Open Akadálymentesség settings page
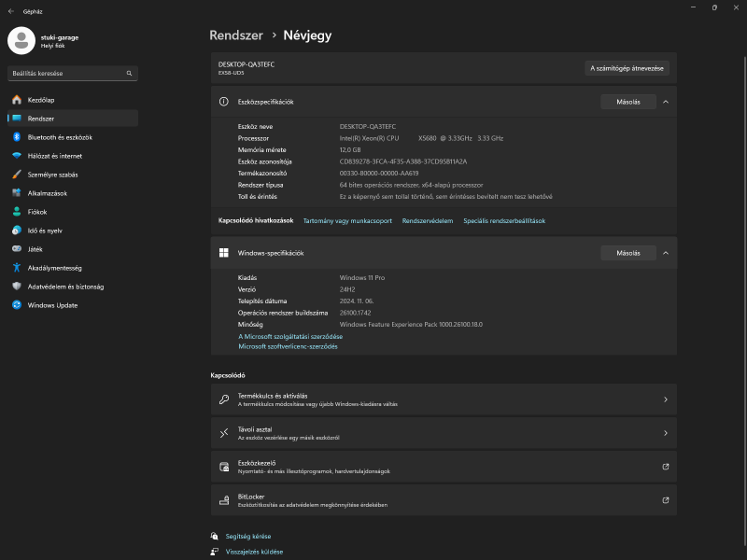This screenshot has height=560, width=747. coord(73,268)
